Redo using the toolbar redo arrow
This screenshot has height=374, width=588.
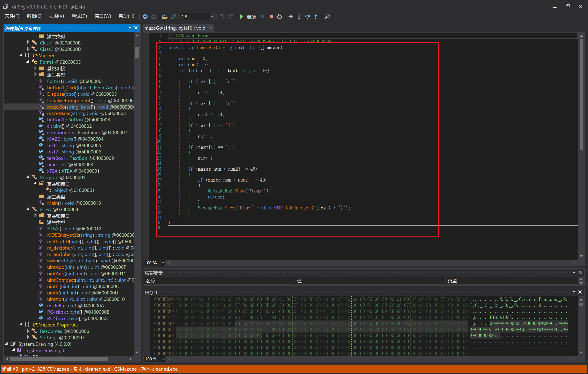tap(230, 17)
